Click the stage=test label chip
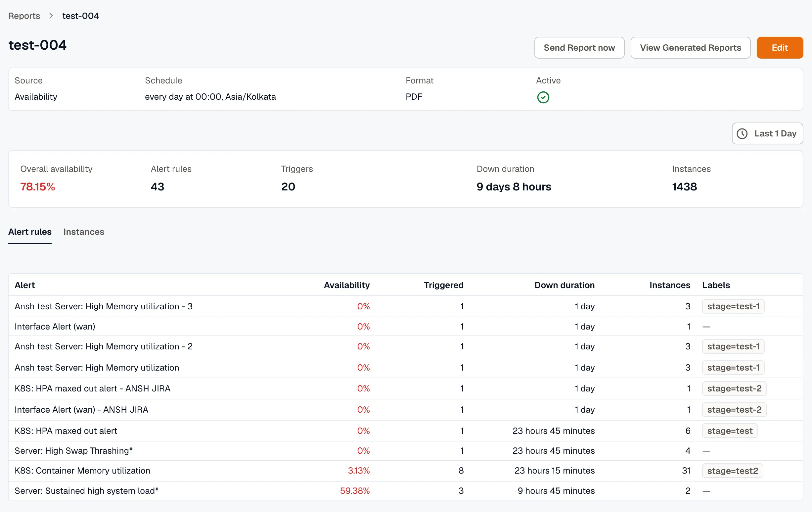 click(x=730, y=431)
